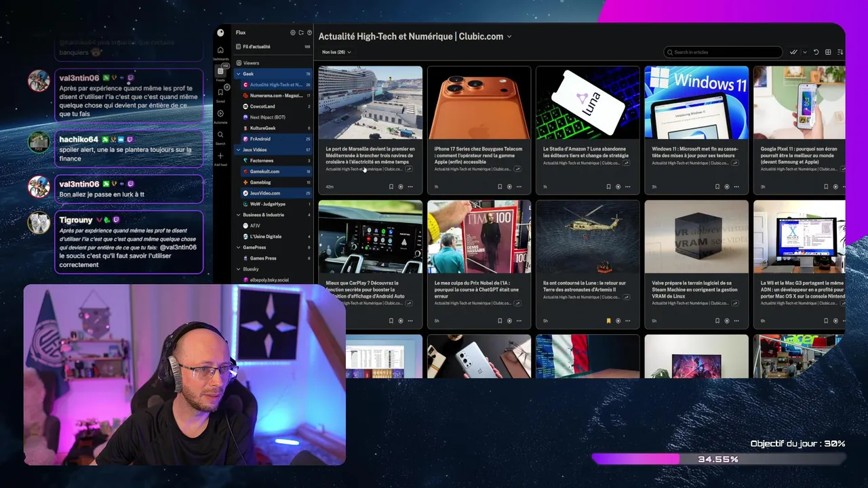Image resolution: width=868 pixels, height=488 pixels.
Task: Click the Add feed plus icon
Action: point(220,156)
